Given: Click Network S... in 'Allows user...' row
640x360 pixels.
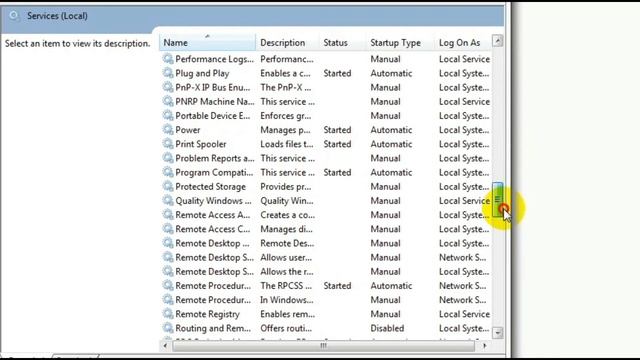Looking at the screenshot, I should click(x=462, y=258).
